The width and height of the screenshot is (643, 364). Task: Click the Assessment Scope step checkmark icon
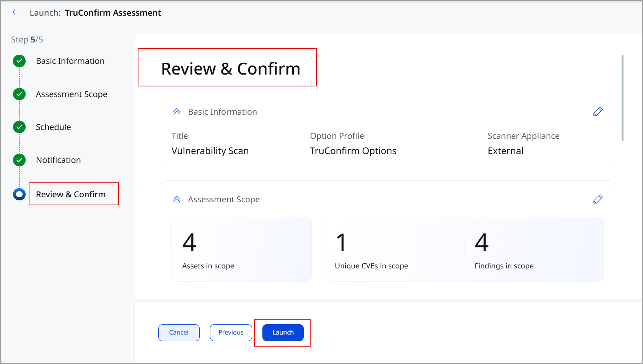click(x=19, y=94)
